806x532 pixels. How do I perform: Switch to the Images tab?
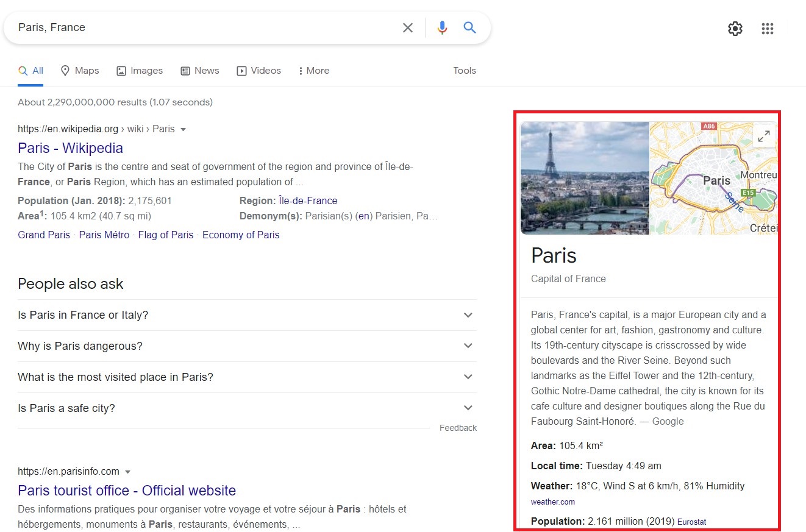[x=140, y=71]
